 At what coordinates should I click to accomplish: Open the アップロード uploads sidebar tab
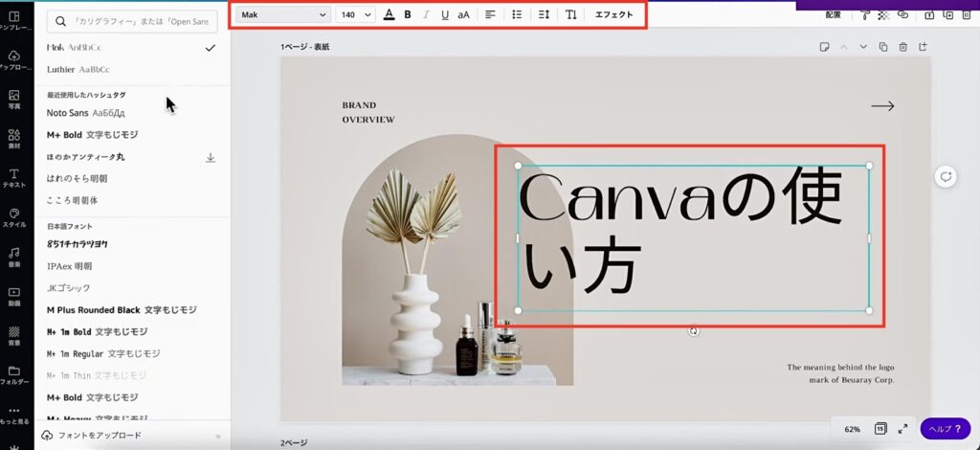pyautogui.click(x=13, y=60)
